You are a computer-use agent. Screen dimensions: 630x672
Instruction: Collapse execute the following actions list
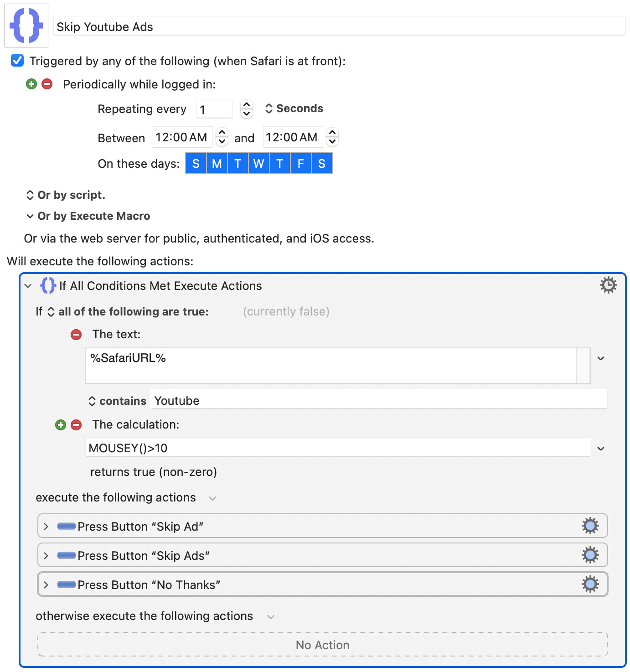point(212,498)
